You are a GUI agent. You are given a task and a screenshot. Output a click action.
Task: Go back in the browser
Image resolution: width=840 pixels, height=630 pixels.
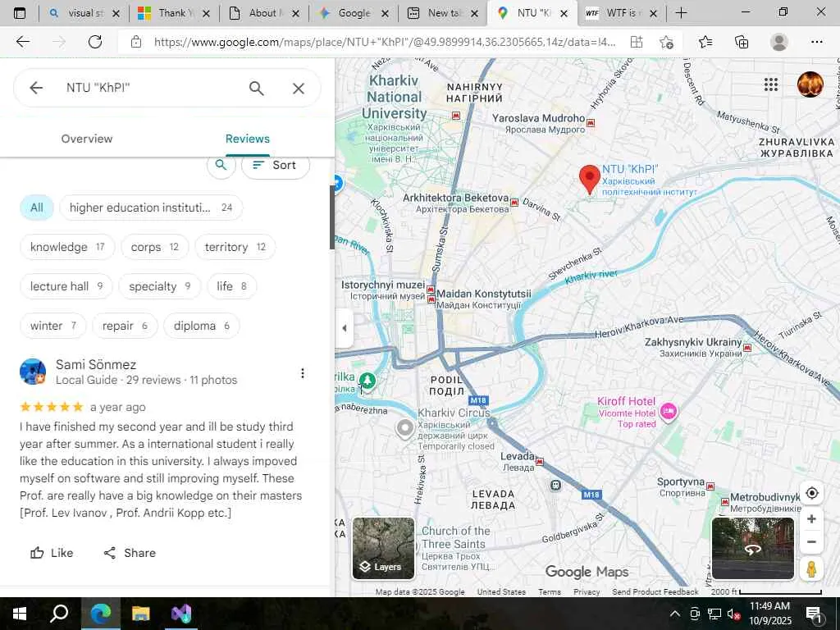tap(22, 42)
